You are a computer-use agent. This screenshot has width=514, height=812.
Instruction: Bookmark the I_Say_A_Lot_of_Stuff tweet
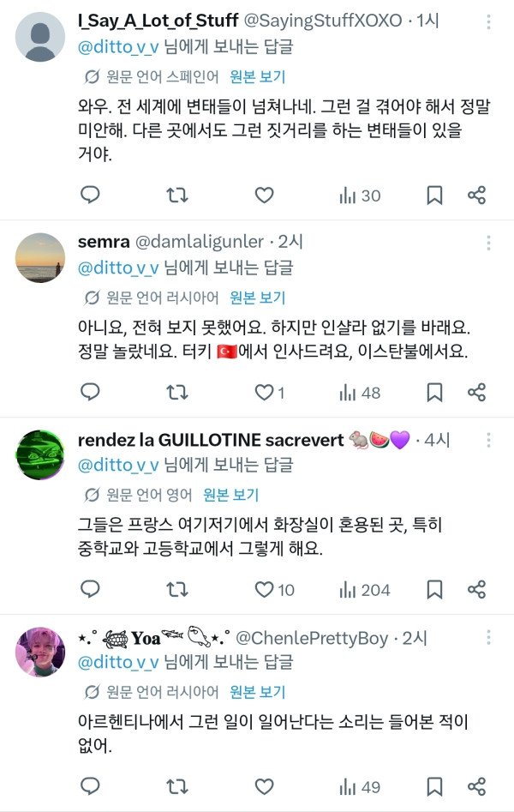(x=434, y=195)
